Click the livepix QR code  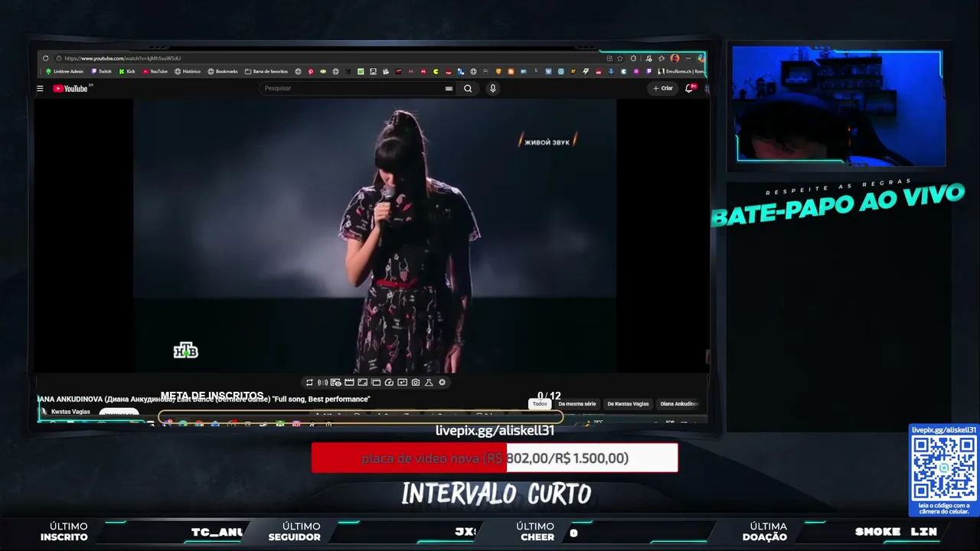coord(943,468)
